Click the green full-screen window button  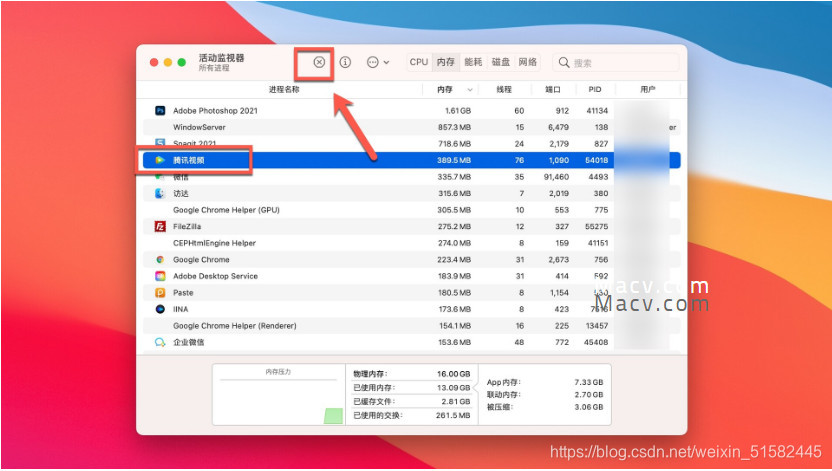[x=181, y=63]
